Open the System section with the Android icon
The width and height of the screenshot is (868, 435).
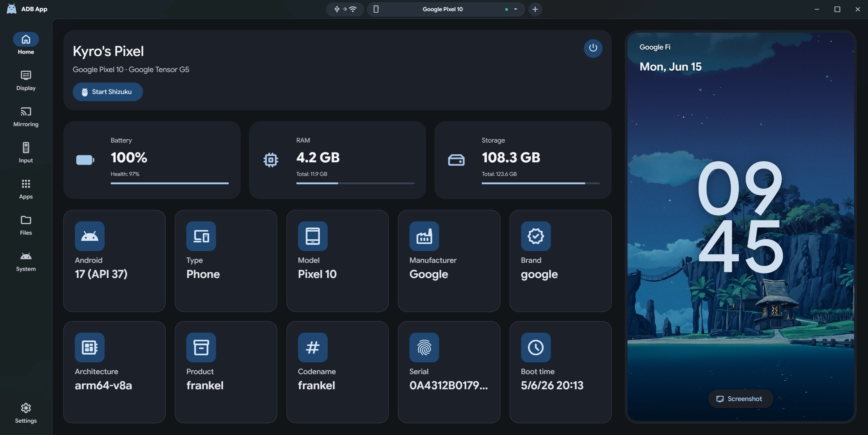pyautogui.click(x=26, y=261)
